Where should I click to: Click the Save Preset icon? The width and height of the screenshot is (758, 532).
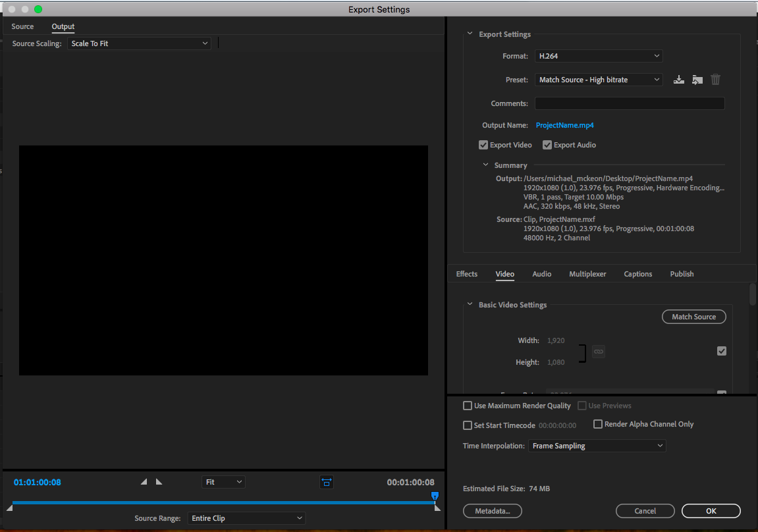[x=679, y=80]
